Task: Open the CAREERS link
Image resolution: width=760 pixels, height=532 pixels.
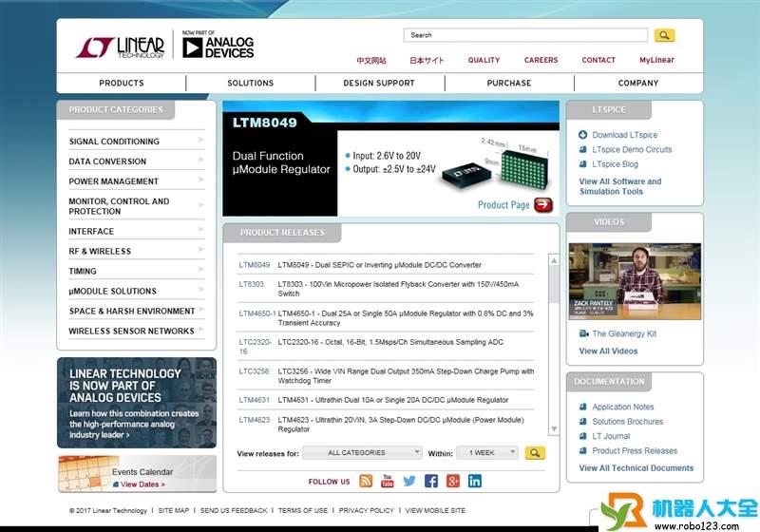Action: (x=541, y=60)
